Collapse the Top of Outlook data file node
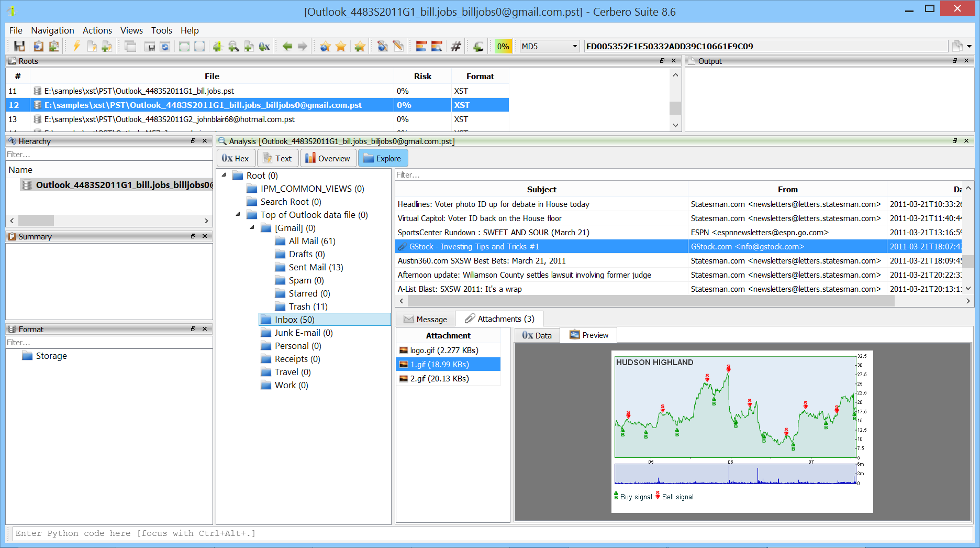 (x=238, y=215)
